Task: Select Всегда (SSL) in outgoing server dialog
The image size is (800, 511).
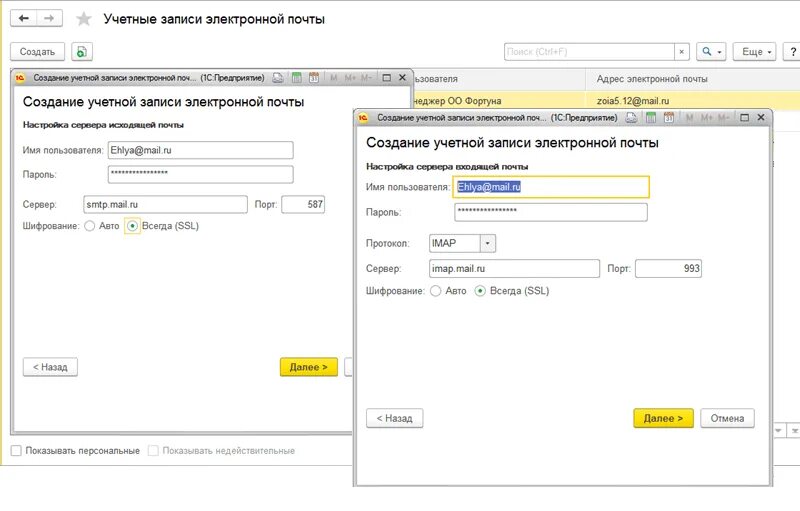Action: click(x=133, y=226)
